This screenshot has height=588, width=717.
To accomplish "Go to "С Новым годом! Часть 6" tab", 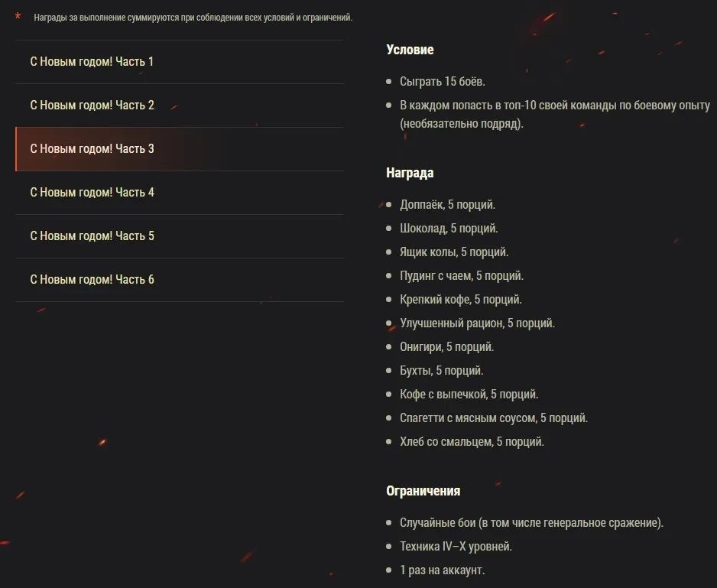I will [x=92, y=280].
